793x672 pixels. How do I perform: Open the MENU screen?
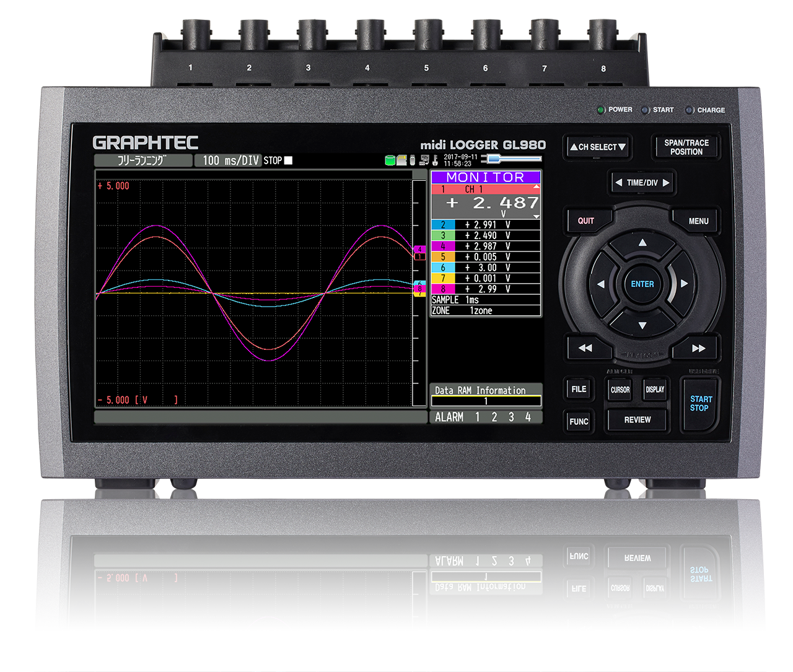(x=698, y=220)
